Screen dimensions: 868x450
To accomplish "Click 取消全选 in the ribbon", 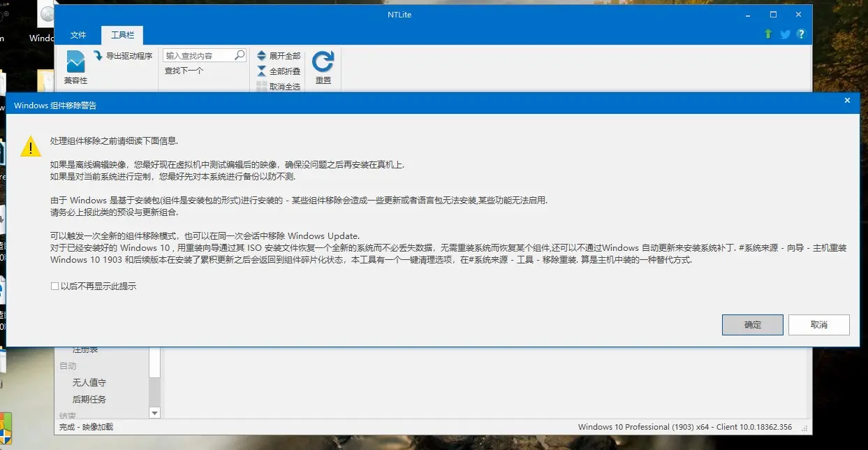I will [x=278, y=87].
